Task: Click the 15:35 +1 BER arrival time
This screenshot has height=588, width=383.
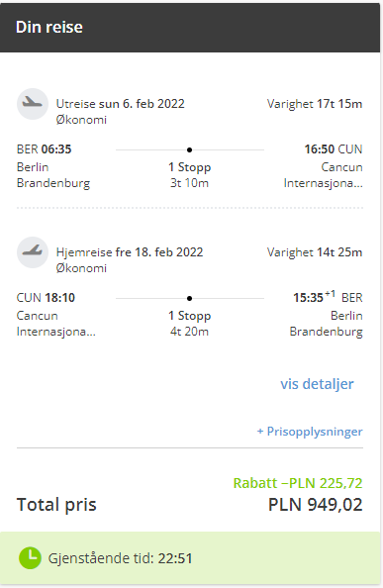Action: pos(328,297)
